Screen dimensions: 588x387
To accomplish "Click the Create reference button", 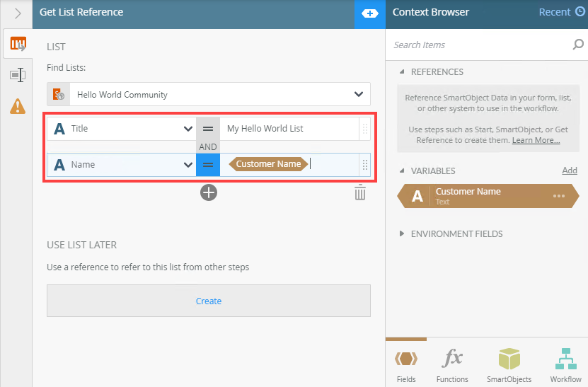I will [209, 301].
